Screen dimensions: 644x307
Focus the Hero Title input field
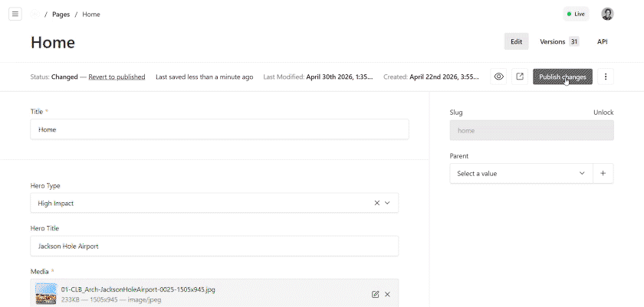pos(215,246)
